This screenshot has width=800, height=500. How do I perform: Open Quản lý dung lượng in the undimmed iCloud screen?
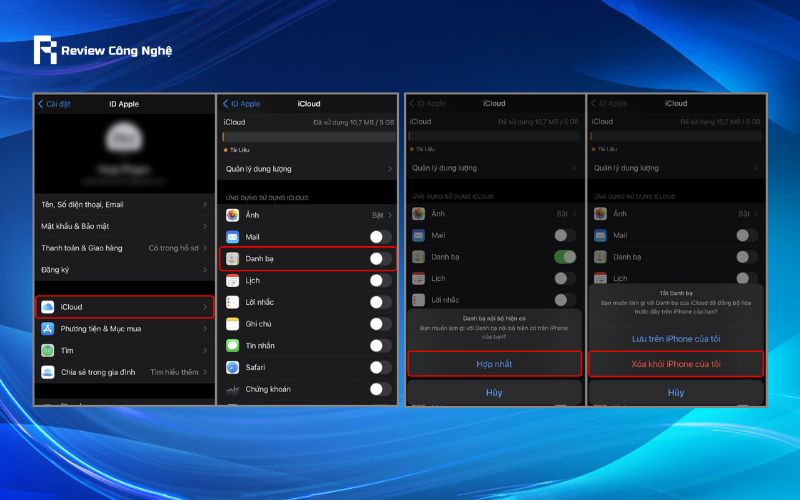point(308,169)
